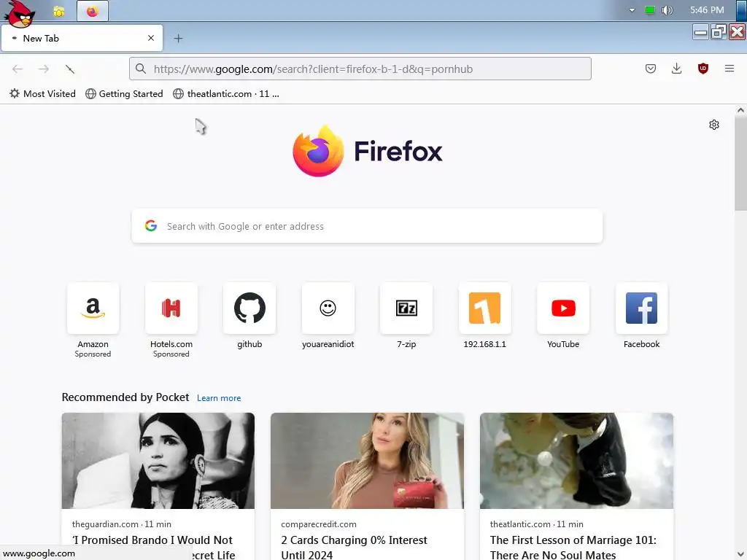Click the vertical scrollbar thumb

[740, 163]
